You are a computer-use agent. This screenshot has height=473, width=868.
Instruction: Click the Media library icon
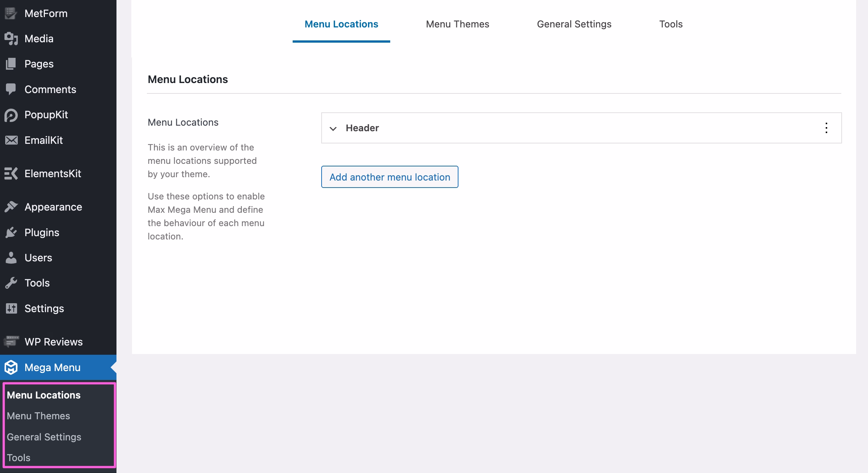(x=11, y=39)
